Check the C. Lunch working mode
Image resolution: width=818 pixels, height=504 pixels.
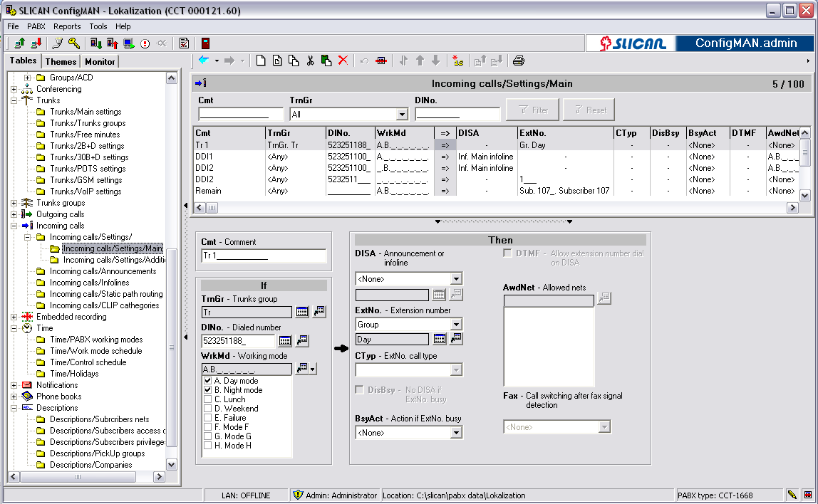(x=208, y=400)
